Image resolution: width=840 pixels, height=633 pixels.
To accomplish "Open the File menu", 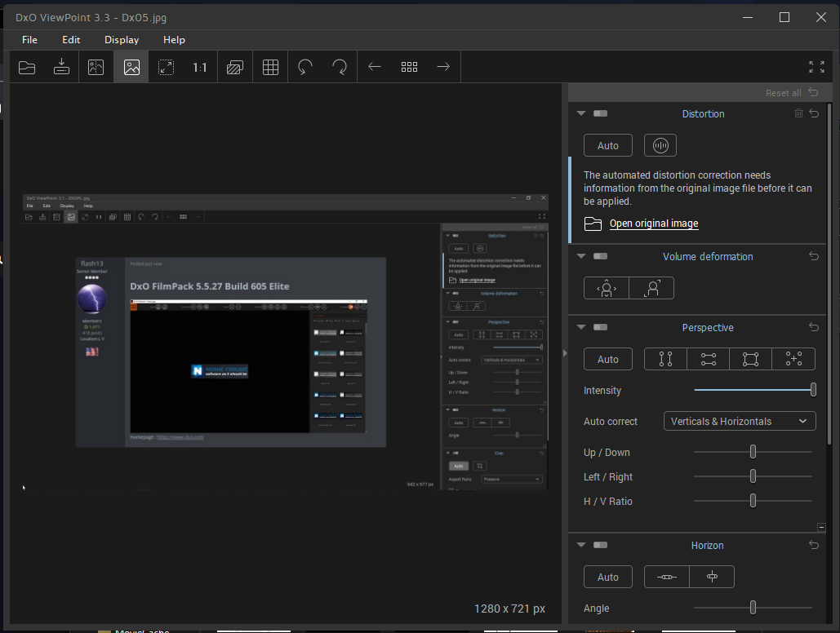I will click(x=29, y=40).
